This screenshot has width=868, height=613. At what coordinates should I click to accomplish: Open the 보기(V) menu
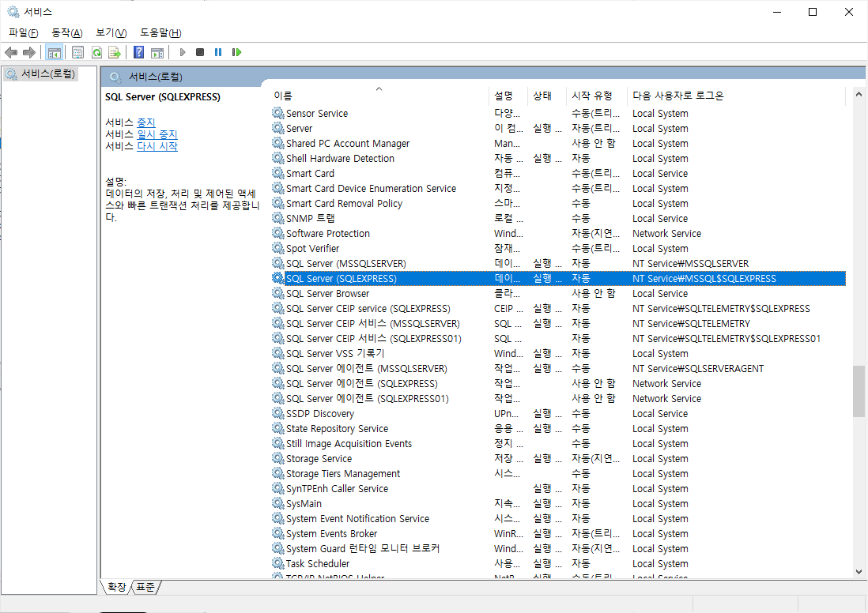click(111, 32)
